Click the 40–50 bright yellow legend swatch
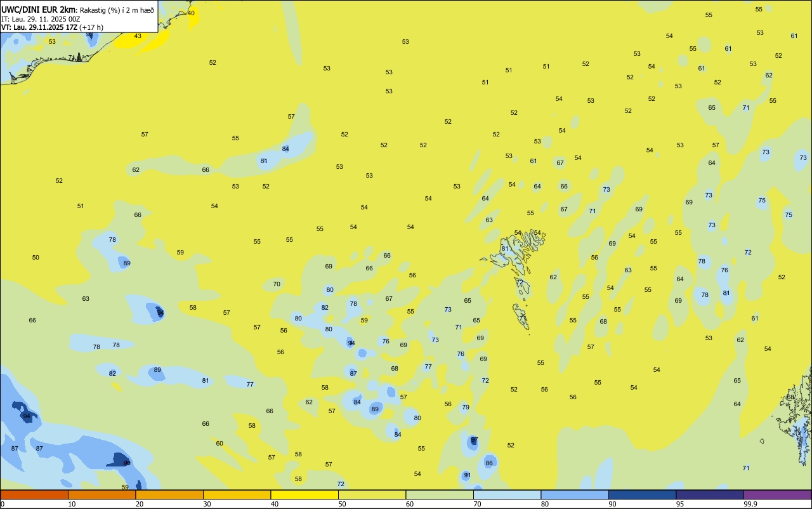The image size is (812, 509). 304,494
